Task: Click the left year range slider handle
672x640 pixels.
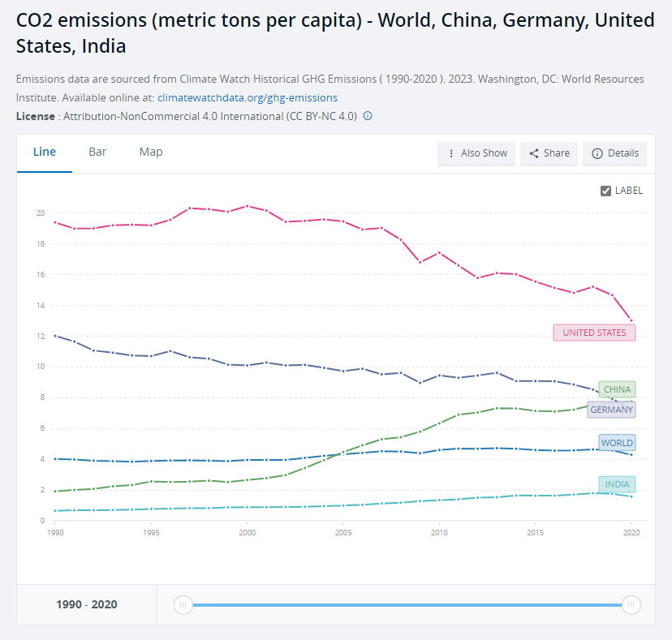Action: 183,604
